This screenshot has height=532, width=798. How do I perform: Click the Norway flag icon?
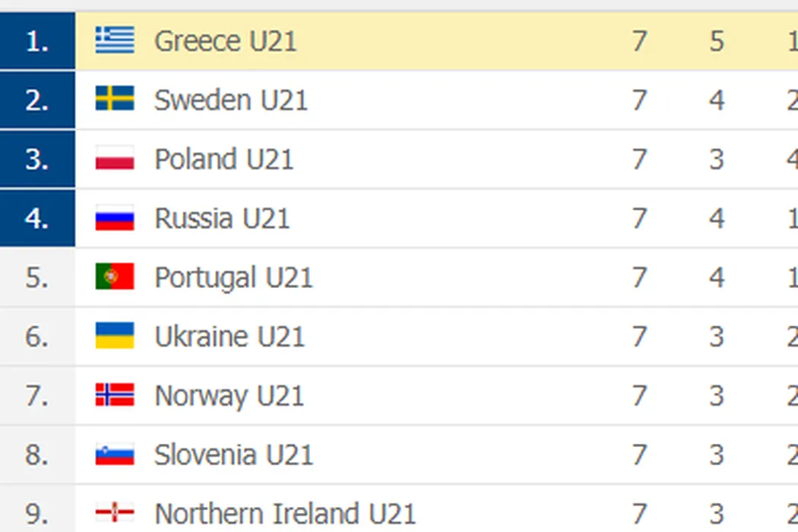click(x=115, y=396)
